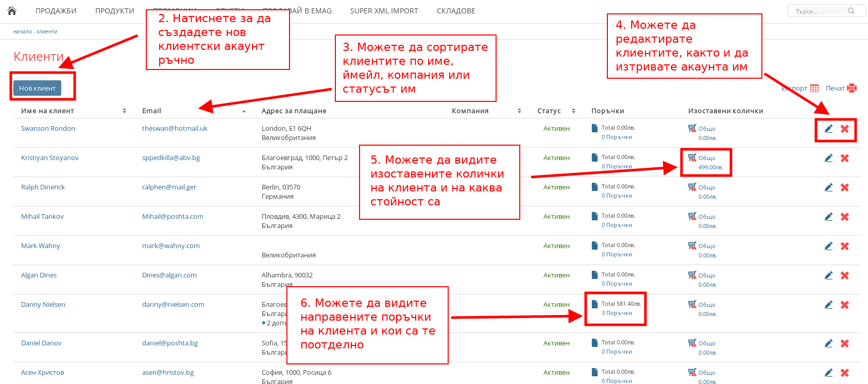Click the pencil icon for Ralph Dinerick
The height and width of the screenshot is (384, 868).
pos(828,187)
